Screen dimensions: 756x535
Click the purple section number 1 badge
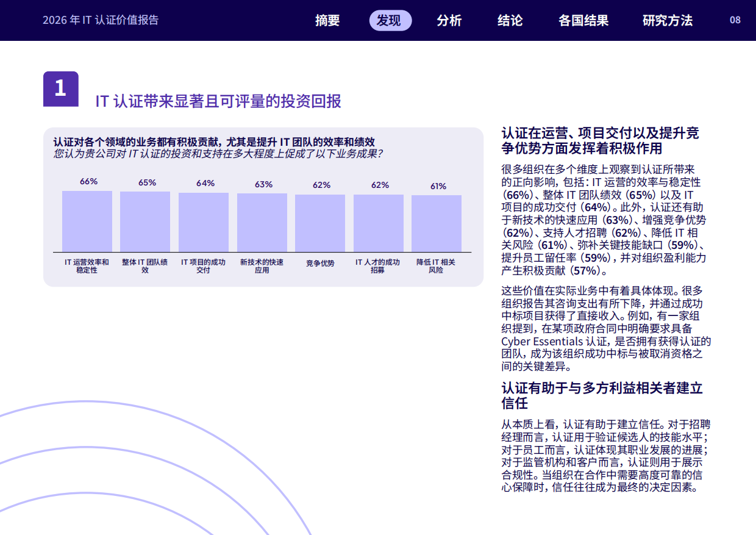(61, 89)
